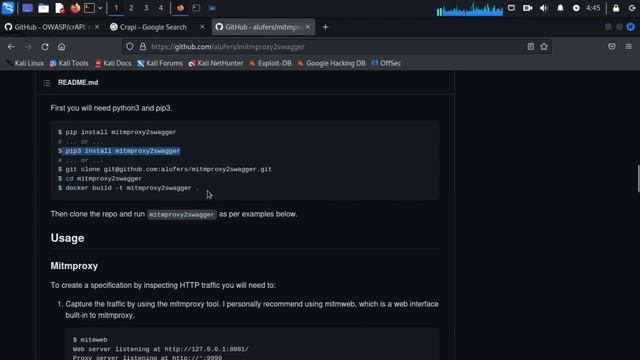640x360 pixels.
Task: Click the page vertical scrollbar thumb
Action: coord(638,178)
